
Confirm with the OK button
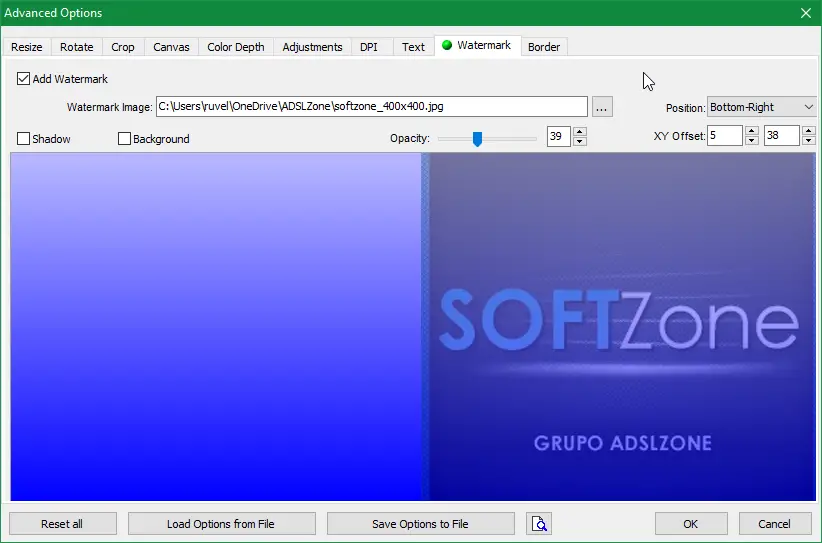click(691, 524)
